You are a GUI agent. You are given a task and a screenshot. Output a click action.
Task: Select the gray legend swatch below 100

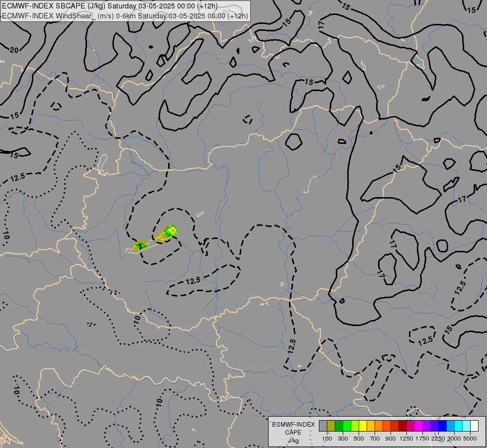(323, 426)
